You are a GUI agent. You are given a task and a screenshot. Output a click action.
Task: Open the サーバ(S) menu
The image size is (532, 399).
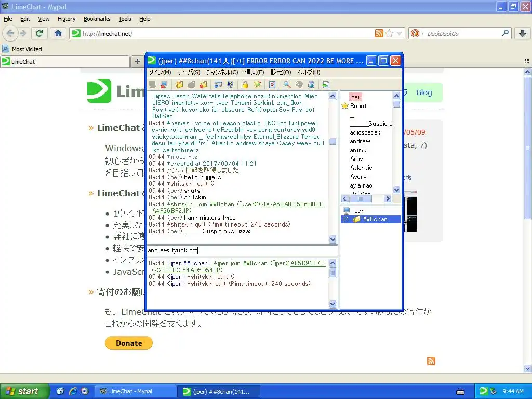tap(189, 72)
